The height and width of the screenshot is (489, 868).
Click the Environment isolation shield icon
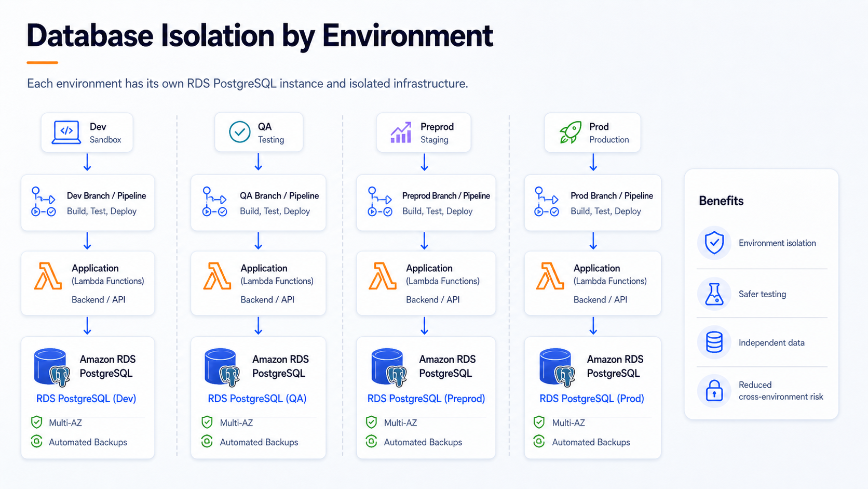[714, 243]
